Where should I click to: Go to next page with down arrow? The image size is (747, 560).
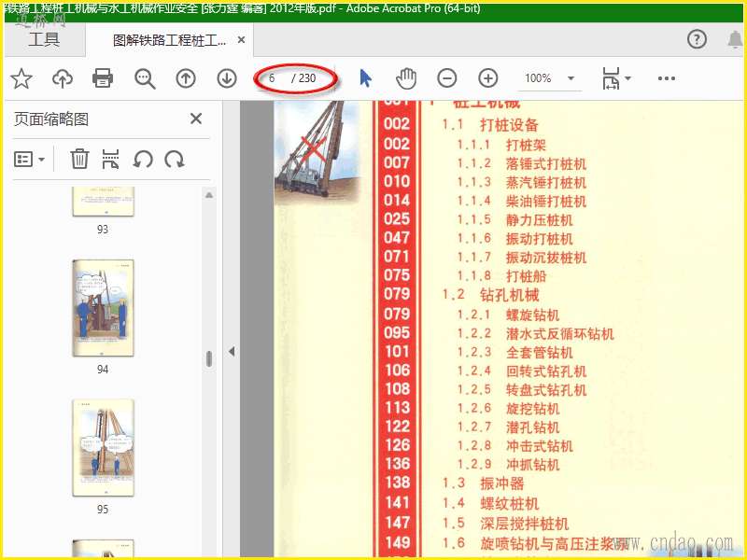click(x=227, y=78)
